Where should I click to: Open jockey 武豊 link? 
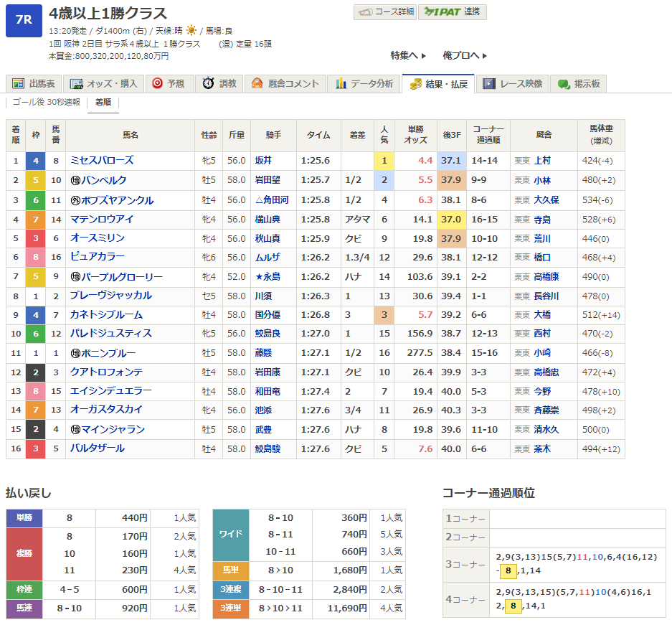click(x=265, y=430)
